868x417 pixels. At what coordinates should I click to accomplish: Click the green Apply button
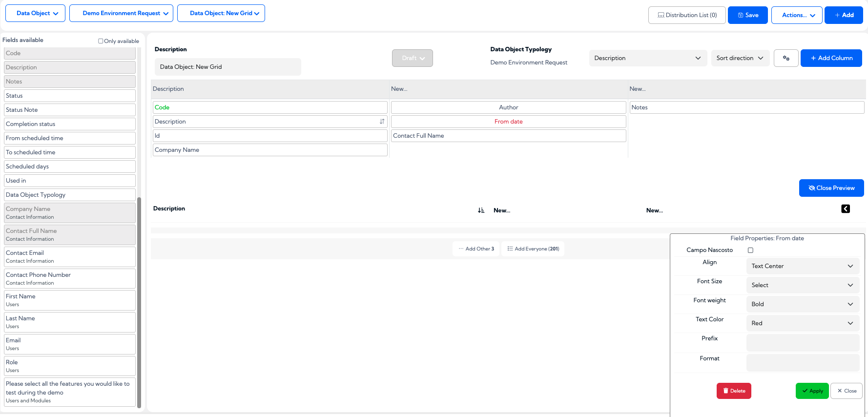[x=812, y=391]
